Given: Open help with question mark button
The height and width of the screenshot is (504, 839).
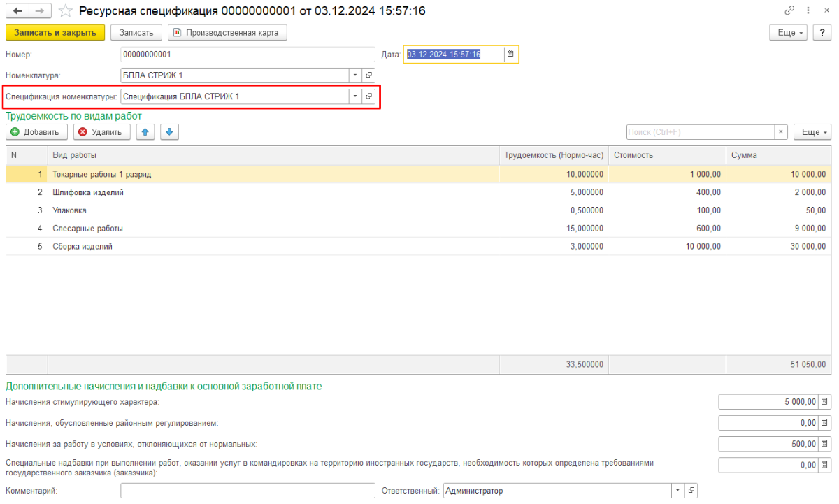Looking at the screenshot, I should point(822,33).
